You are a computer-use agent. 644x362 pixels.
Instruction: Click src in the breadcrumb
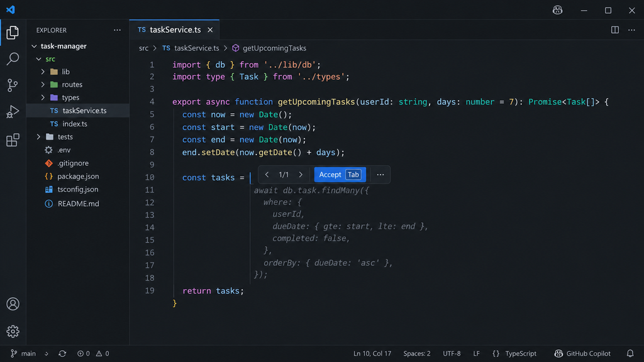pos(143,48)
